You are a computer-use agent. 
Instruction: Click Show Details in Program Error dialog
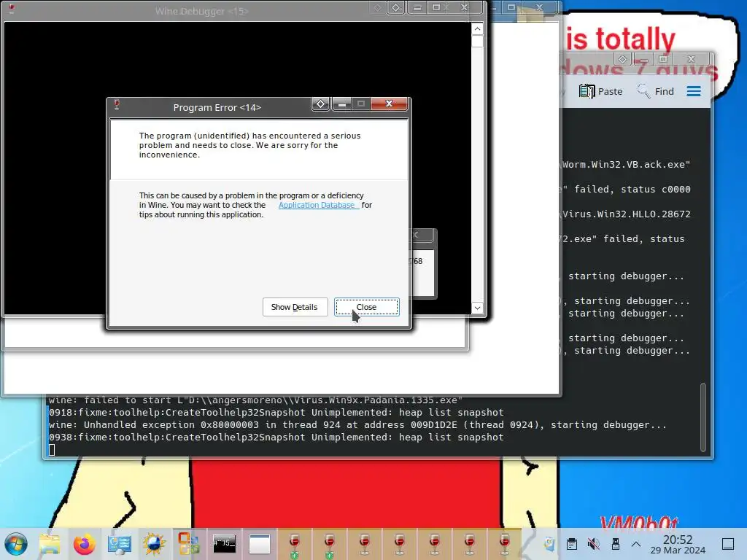[x=295, y=307]
